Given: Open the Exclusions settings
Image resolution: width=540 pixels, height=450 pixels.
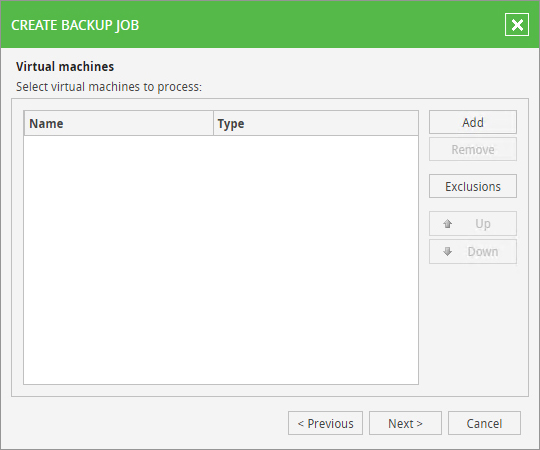Looking at the screenshot, I should (x=472, y=186).
